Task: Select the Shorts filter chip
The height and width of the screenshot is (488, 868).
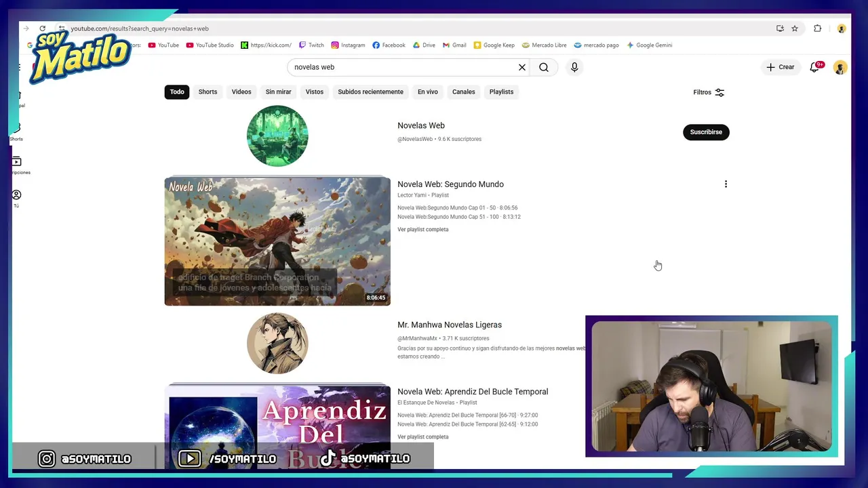Action: (208, 91)
